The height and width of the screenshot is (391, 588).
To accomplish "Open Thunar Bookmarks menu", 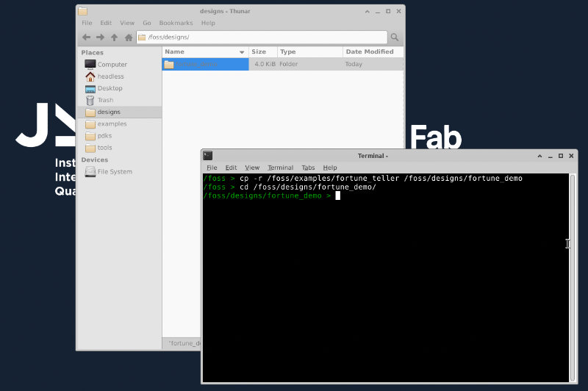I will [x=176, y=23].
